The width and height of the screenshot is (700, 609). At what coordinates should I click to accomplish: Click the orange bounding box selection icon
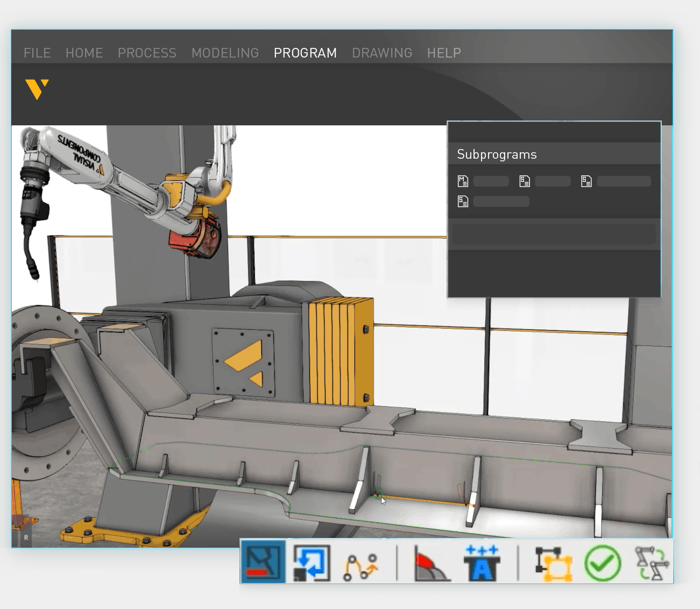pyautogui.click(x=553, y=564)
